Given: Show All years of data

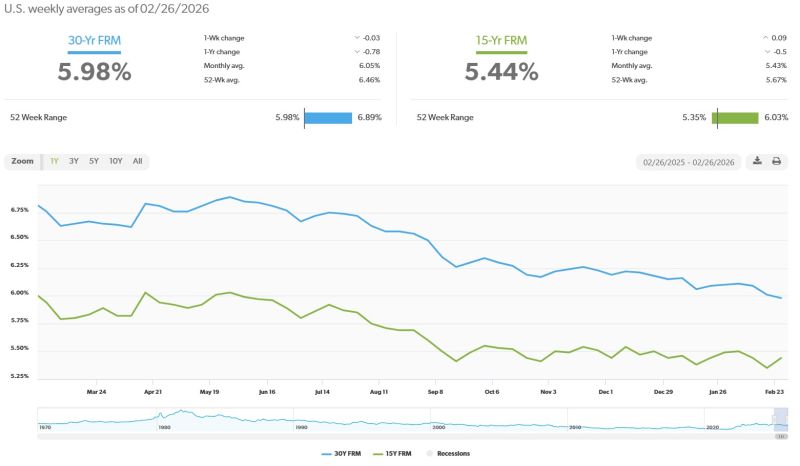Looking at the screenshot, I should point(137,161).
